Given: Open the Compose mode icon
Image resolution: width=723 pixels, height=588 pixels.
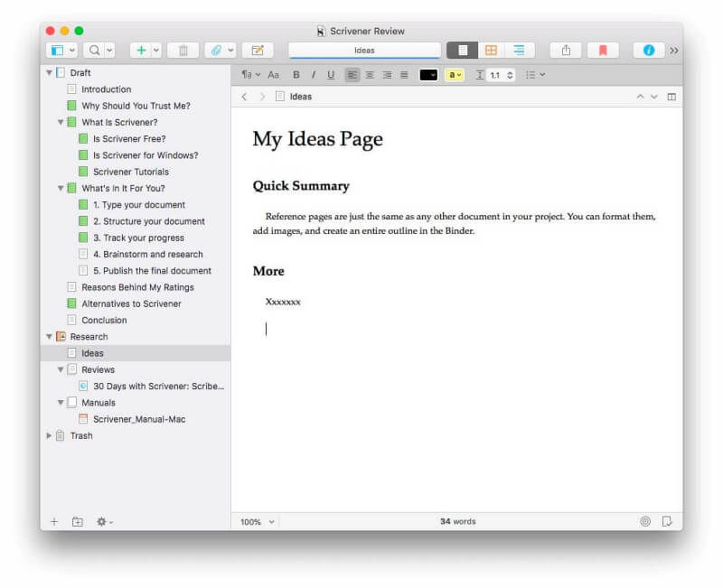Looking at the screenshot, I should pos(257,51).
